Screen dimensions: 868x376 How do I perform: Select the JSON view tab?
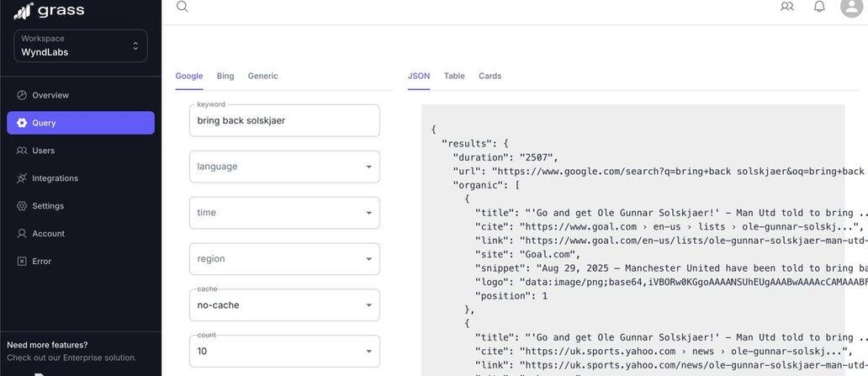[x=419, y=76]
